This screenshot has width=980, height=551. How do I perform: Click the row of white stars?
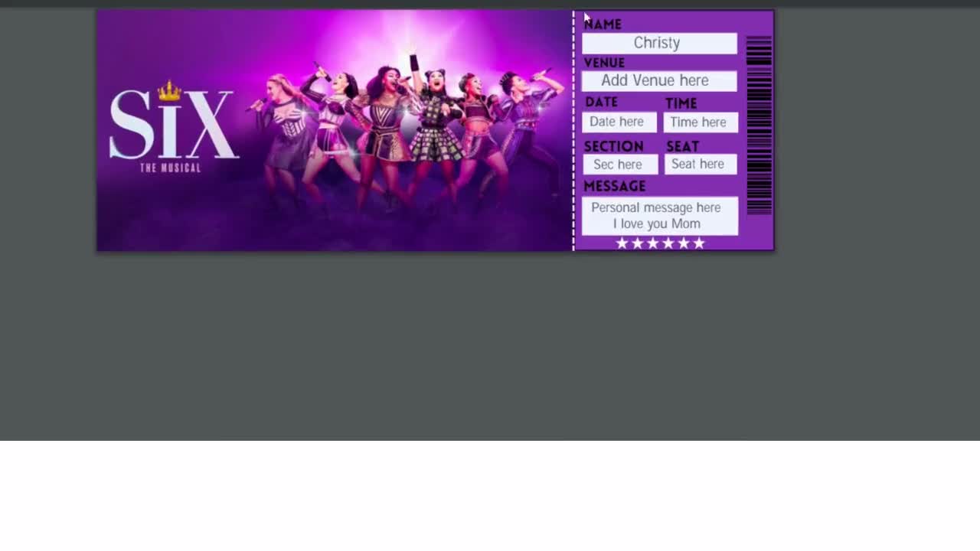(x=660, y=243)
